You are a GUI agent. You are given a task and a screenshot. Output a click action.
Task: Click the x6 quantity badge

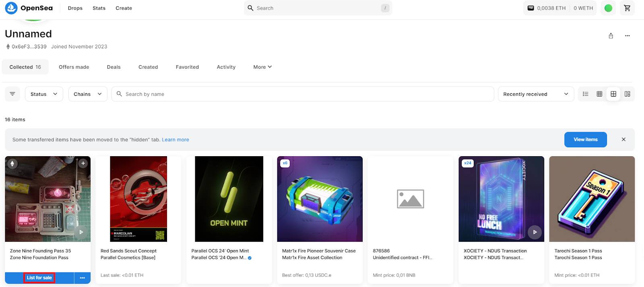click(285, 163)
